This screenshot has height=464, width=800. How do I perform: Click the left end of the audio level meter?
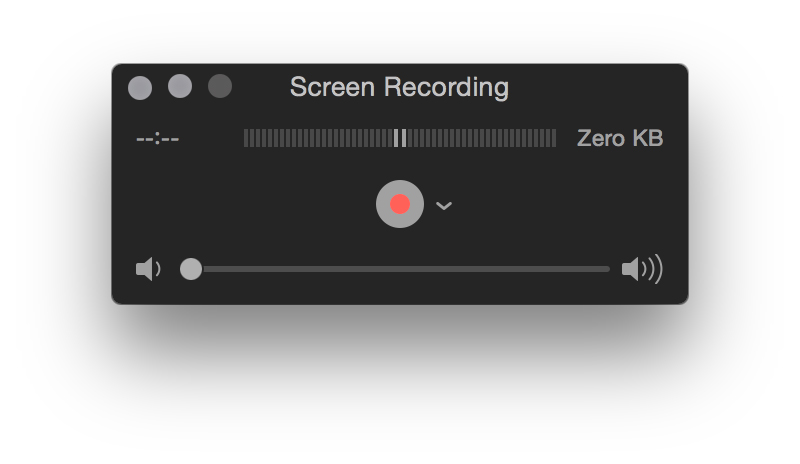247,138
